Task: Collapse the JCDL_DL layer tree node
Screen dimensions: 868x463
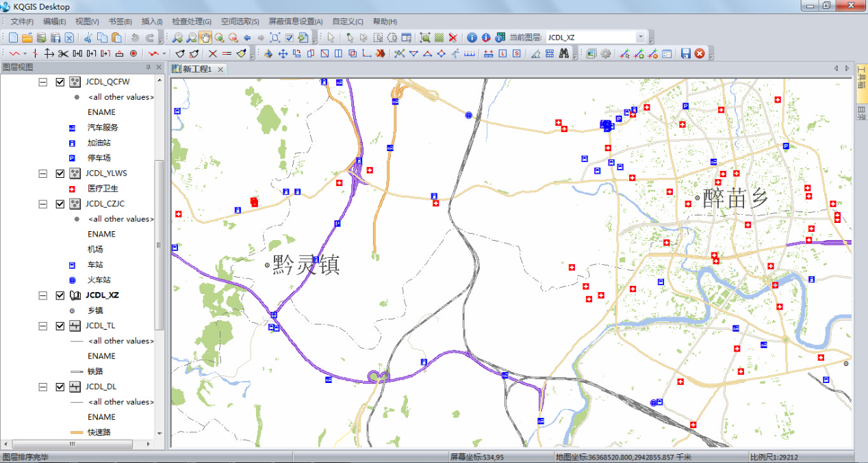Action: pyautogui.click(x=43, y=387)
